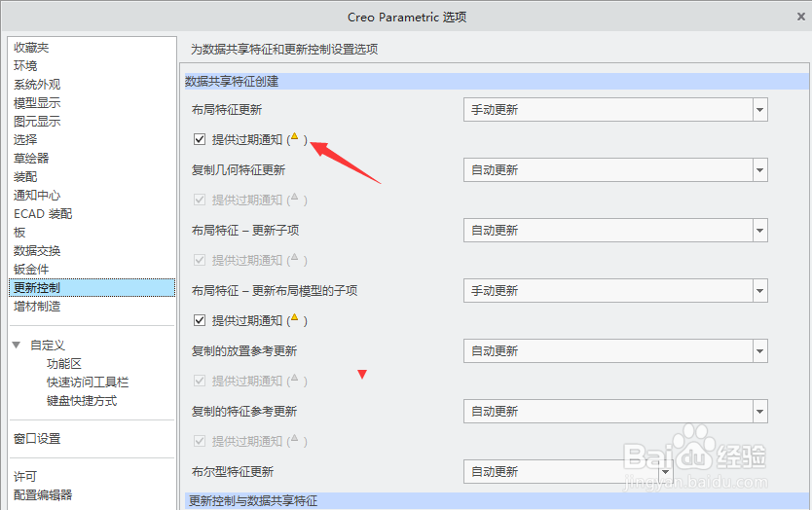The width and height of the screenshot is (812, 510).
Task: Toggle 提供过期通知 under 复制的特征参考更新
Action: tap(200, 441)
